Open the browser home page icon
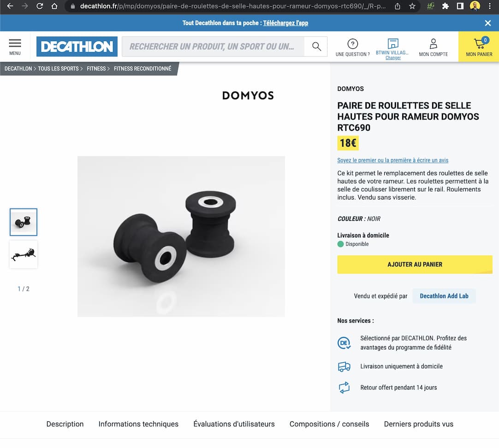 [x=54, y=6]
